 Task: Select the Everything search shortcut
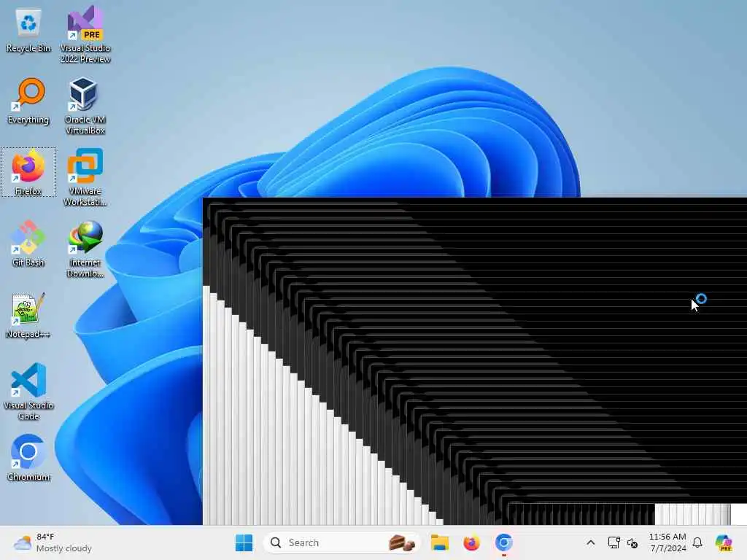point(28,101)
